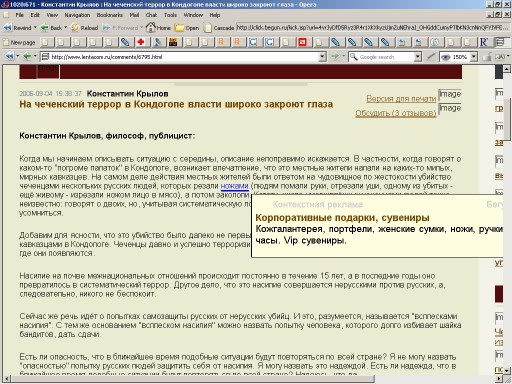Click pencil-like icon beside the Google search box
Screen dimensions: 512x384
coord(431,57)
